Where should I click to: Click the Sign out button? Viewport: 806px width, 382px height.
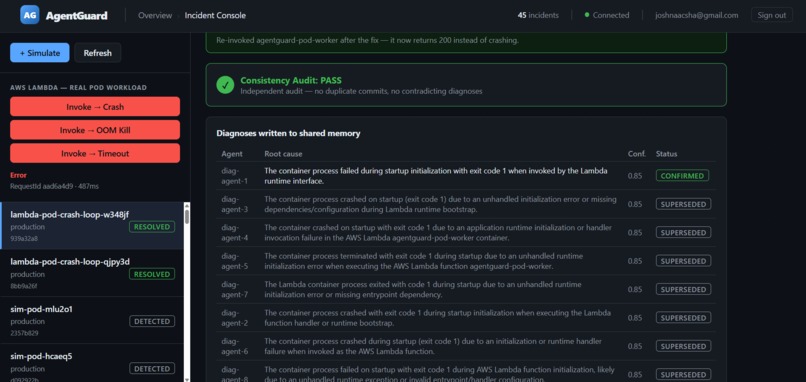click(772, 15)
